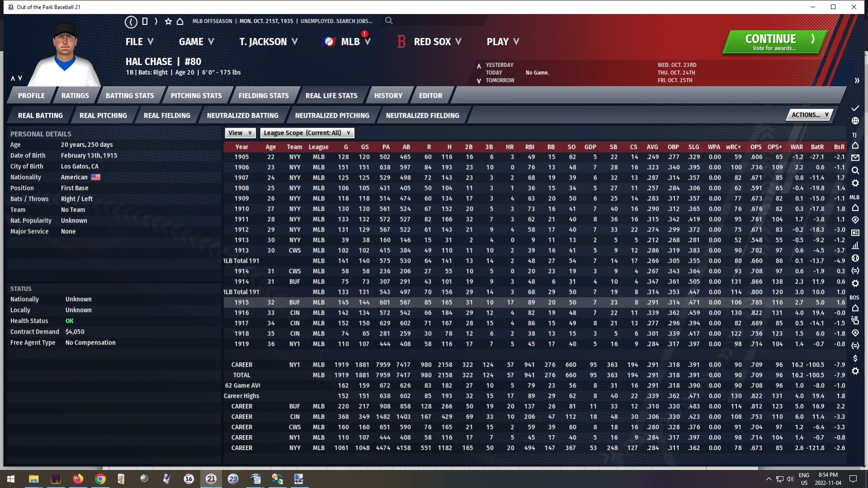
Task: Open the Windows Start menu
Action: tap(11, 479)
